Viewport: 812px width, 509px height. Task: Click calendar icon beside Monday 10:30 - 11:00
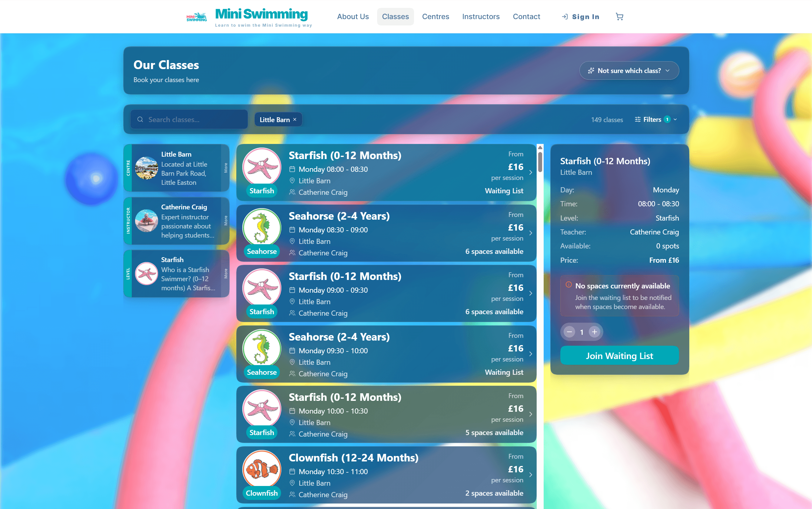292,472
